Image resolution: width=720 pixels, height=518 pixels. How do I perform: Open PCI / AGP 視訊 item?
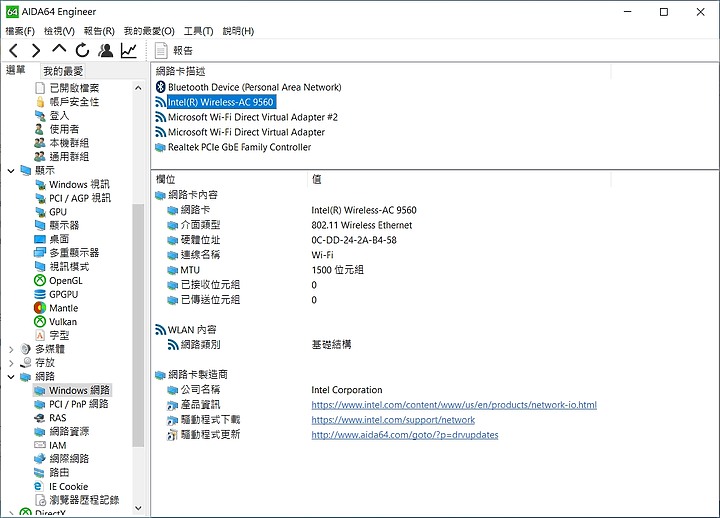[73, 198]
